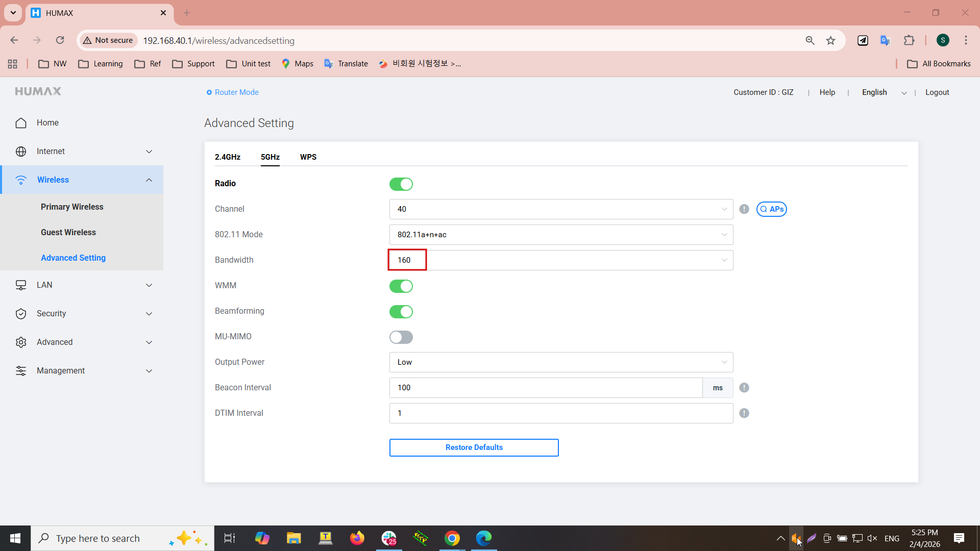
Task: Bookmark page with star icon
Action: [831, 40]
